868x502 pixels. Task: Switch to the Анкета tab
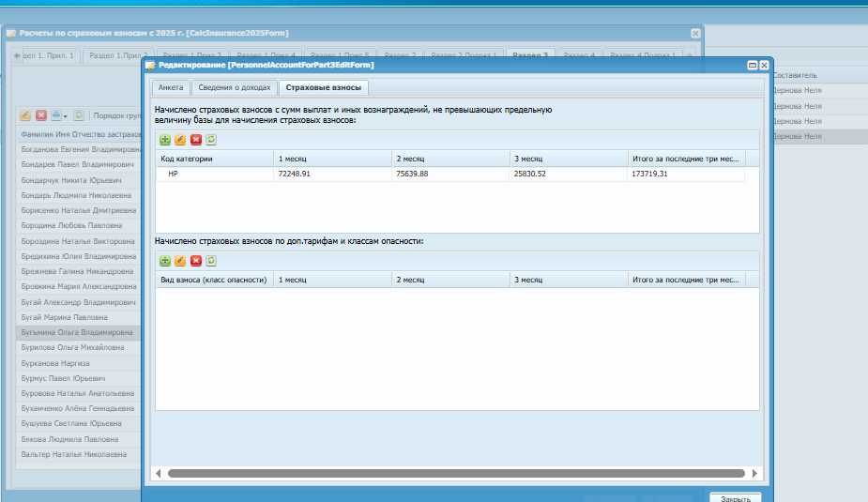tap(171, 87)
